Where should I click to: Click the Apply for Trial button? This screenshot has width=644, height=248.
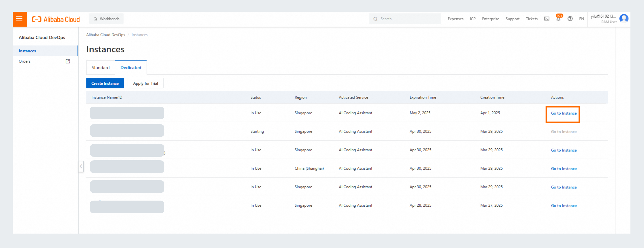coord(145,84)
